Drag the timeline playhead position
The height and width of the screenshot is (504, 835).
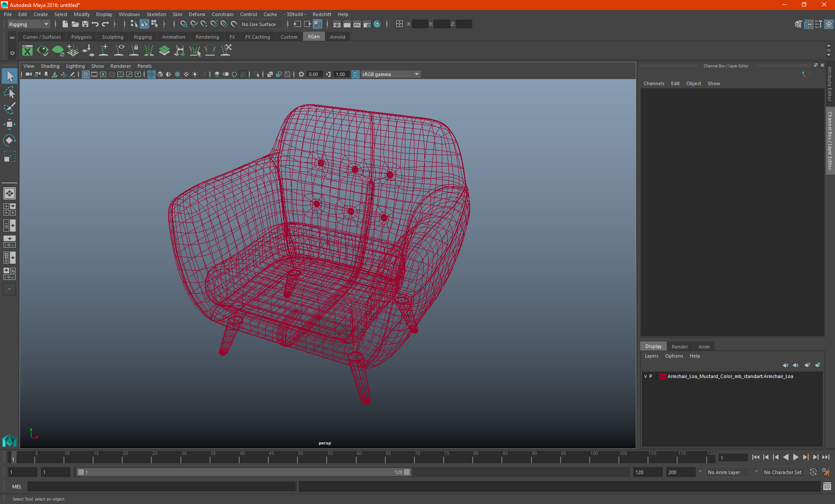pyautogui.click(x=13, y=458)
